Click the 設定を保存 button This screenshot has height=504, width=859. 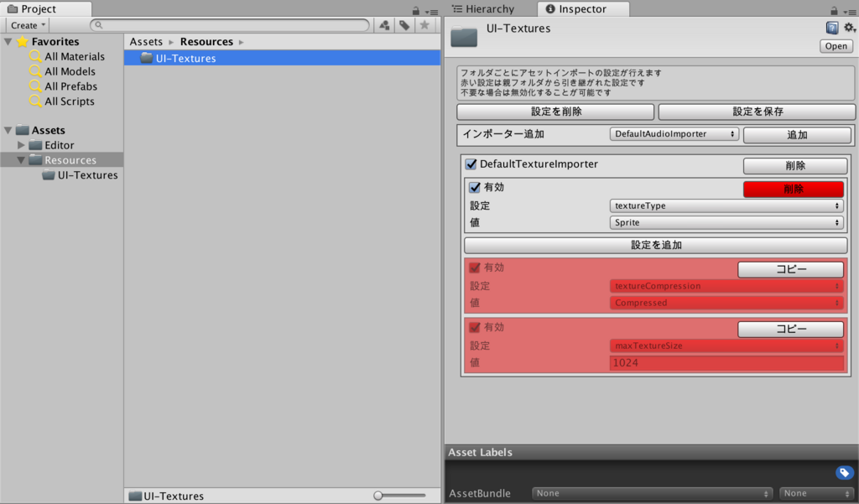(757, 112)
